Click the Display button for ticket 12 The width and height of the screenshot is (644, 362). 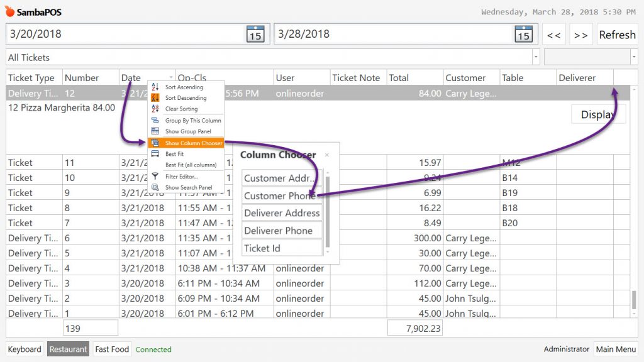[599, 114]
